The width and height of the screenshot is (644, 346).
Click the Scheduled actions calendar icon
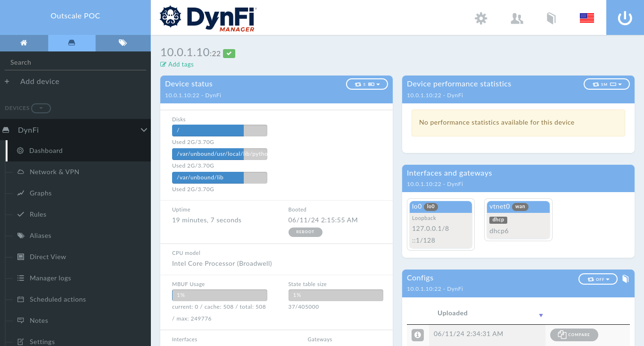(x=20, y=299)
